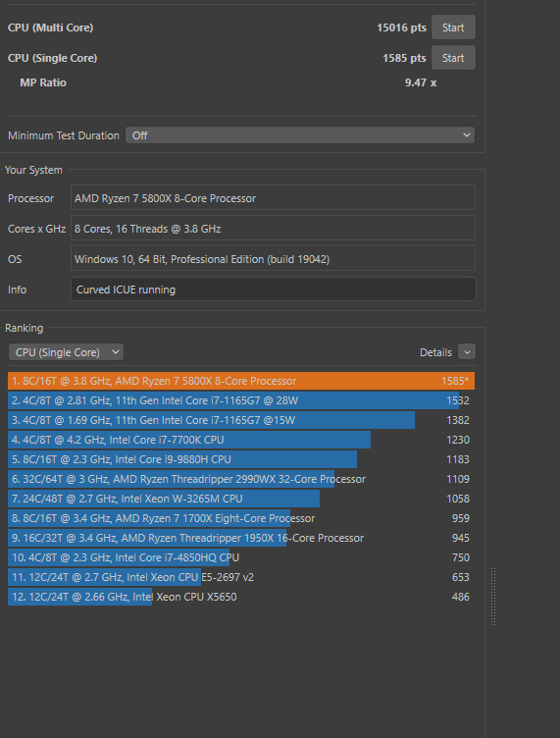Select ranking row Intel Xeon W-3265M

click(x=241, y=499)
